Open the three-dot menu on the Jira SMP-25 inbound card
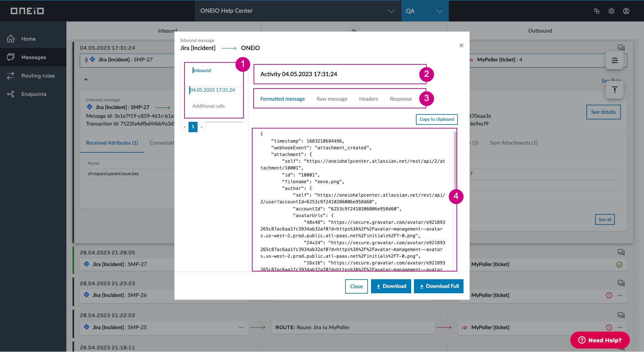Screen dimensions: 644x352 point(241,328)
